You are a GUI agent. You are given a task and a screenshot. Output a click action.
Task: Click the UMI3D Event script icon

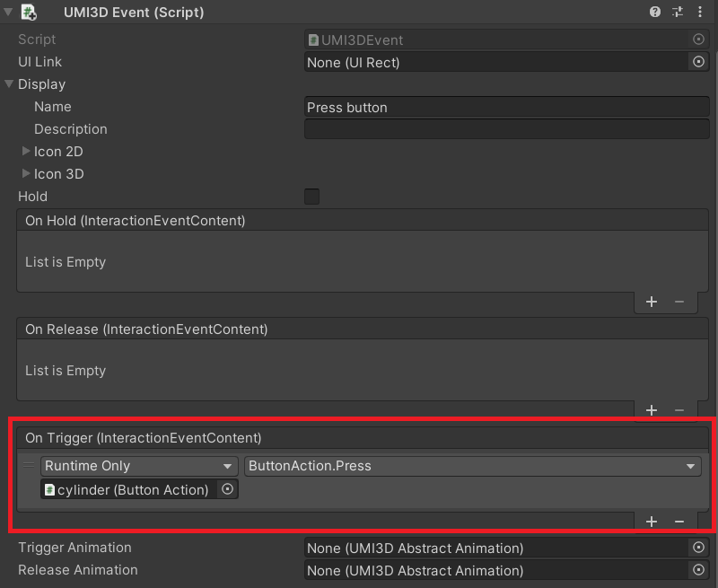point(30,13)
